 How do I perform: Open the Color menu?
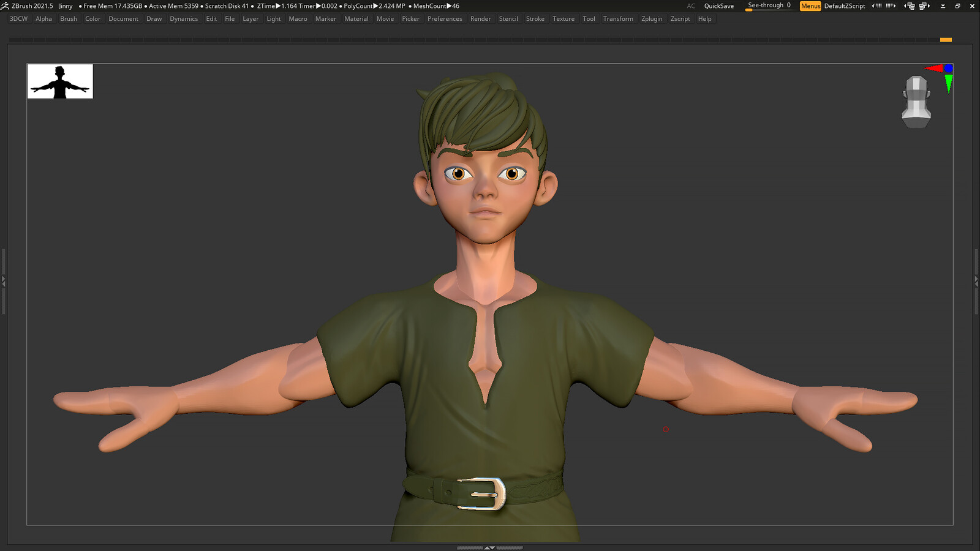pyautogui.click(x=92, y=19)
